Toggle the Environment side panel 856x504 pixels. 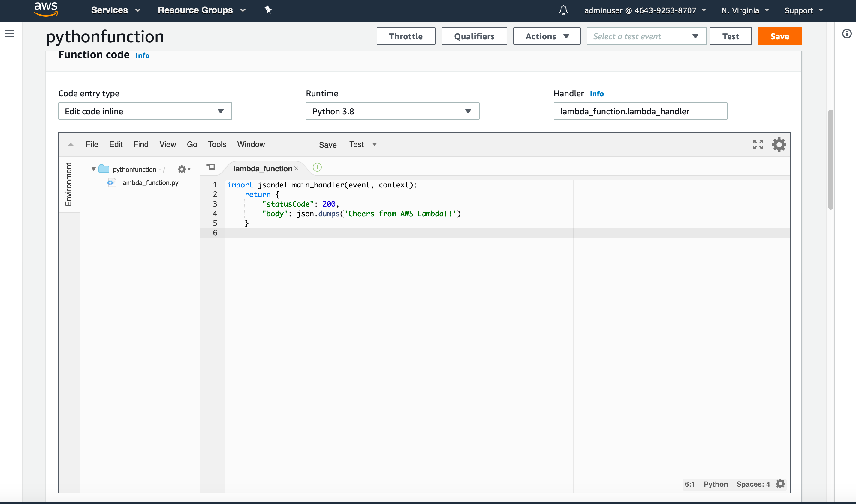69,184
